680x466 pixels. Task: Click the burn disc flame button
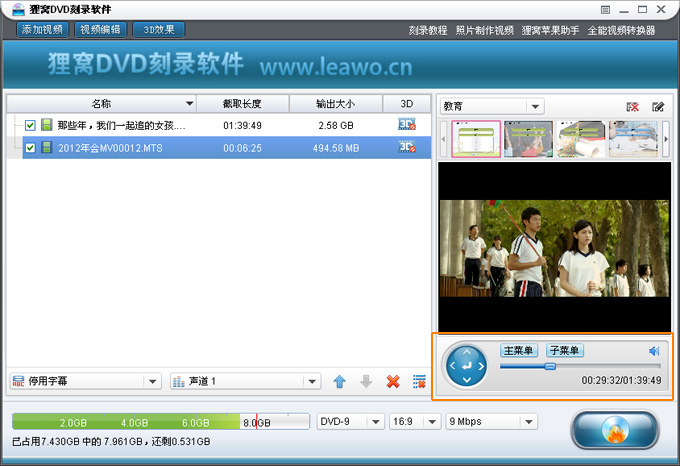615,429
